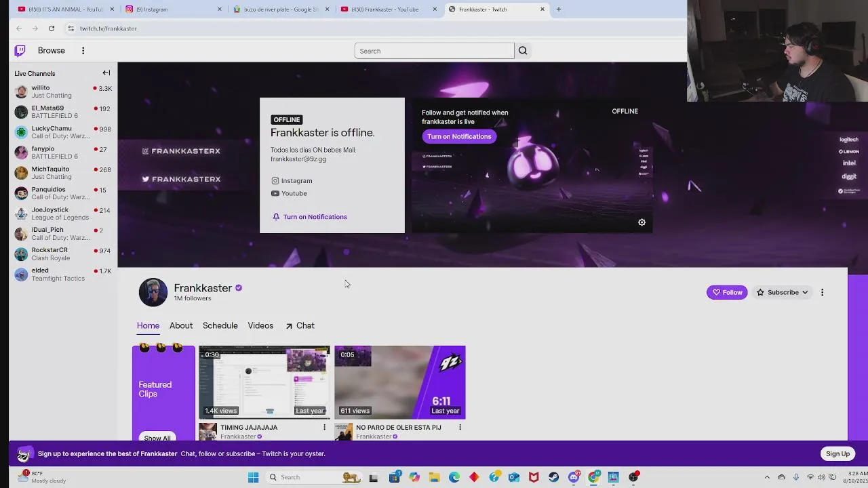Viewport: 868px width, 488px height.
Task: Open the player settings gear icon
Action: click(642, 222)
